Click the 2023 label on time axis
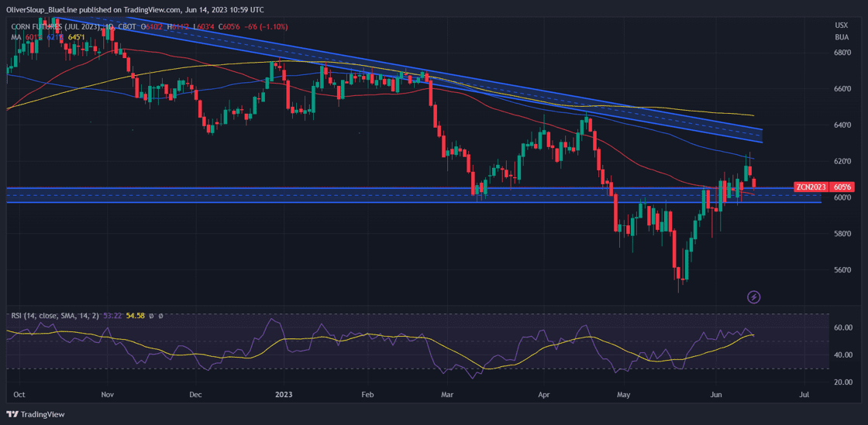 click(x=284, y=395)
